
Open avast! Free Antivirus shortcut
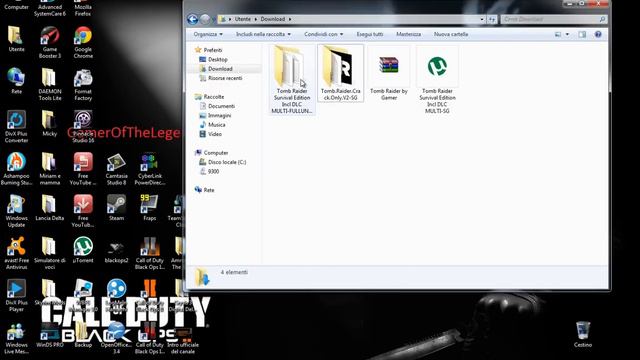16,253
